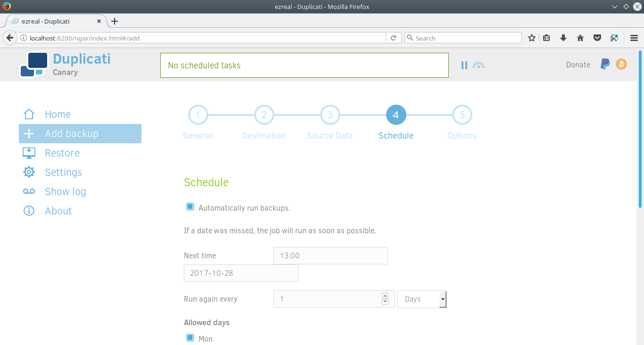Click the page vertical scrollbar thumb
The image size is (644, 345).
[x=640, y=128]
